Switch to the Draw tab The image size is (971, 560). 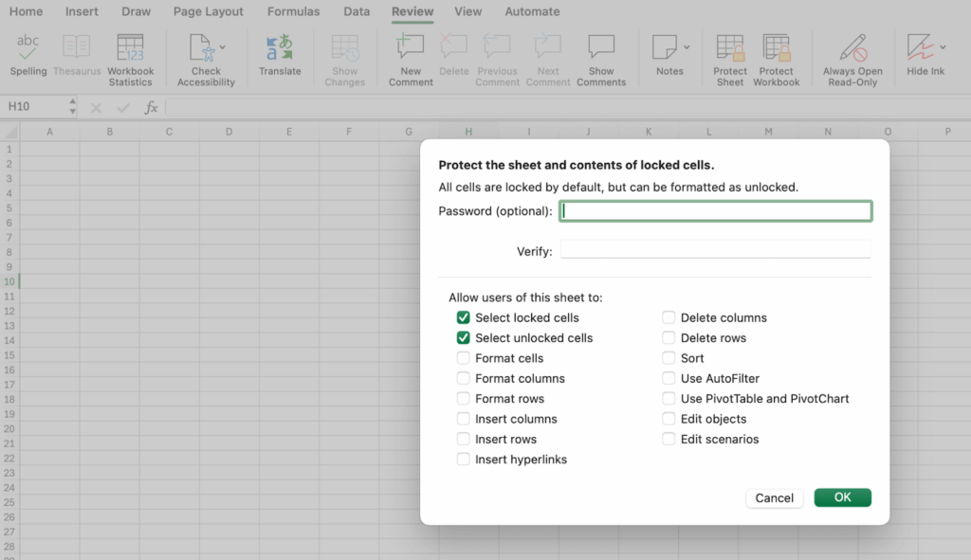136,11
